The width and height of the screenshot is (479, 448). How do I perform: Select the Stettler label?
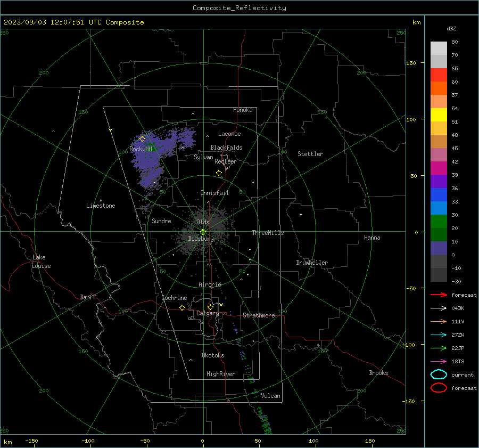tap(310, 154)
